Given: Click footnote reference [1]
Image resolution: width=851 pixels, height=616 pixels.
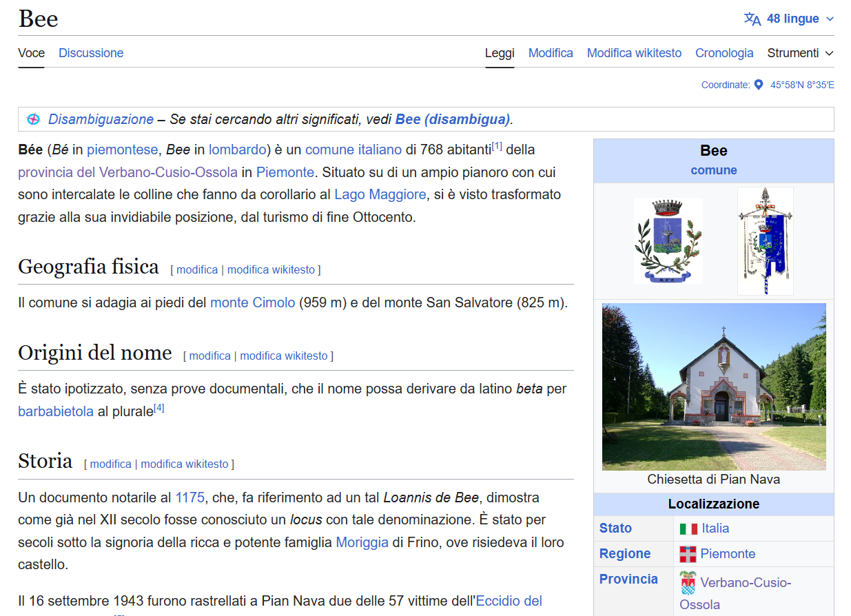Looking at the screenshot, I should [497, 146].
